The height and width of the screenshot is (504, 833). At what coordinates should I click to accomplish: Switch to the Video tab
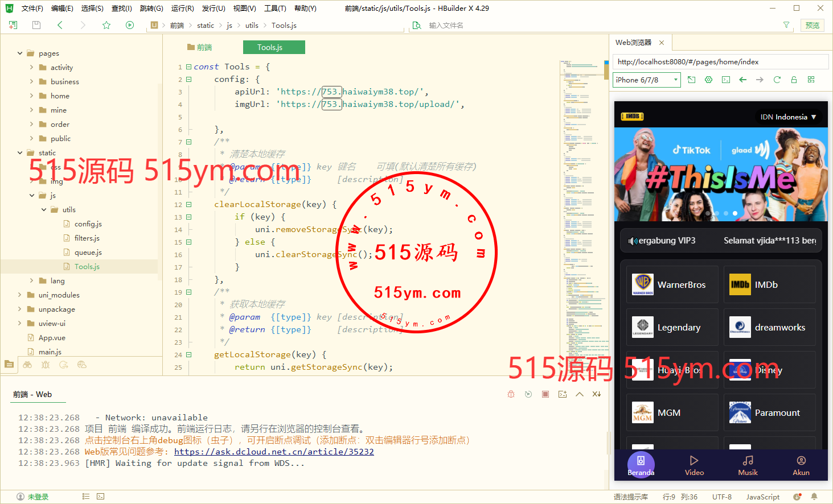(694, 465)
